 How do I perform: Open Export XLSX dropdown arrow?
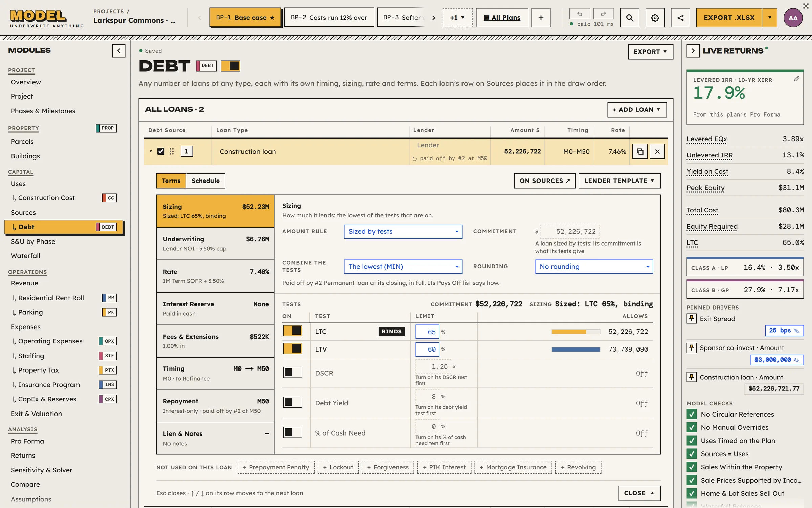coord(770,18)
